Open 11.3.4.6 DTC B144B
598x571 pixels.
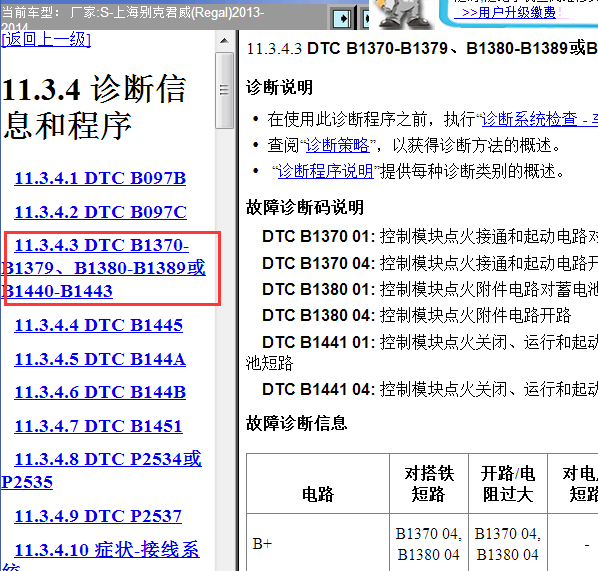click(x=100, y=392)
